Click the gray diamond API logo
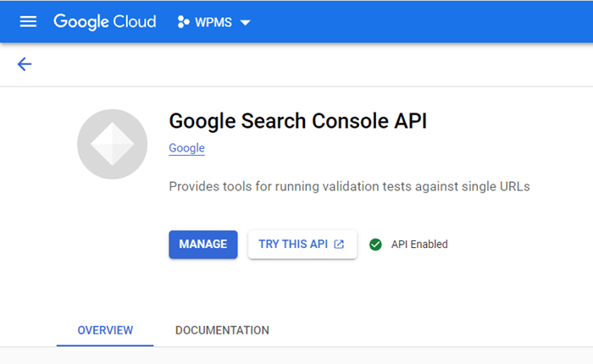The width and height of the screenshot is (593, 364). 113,144
